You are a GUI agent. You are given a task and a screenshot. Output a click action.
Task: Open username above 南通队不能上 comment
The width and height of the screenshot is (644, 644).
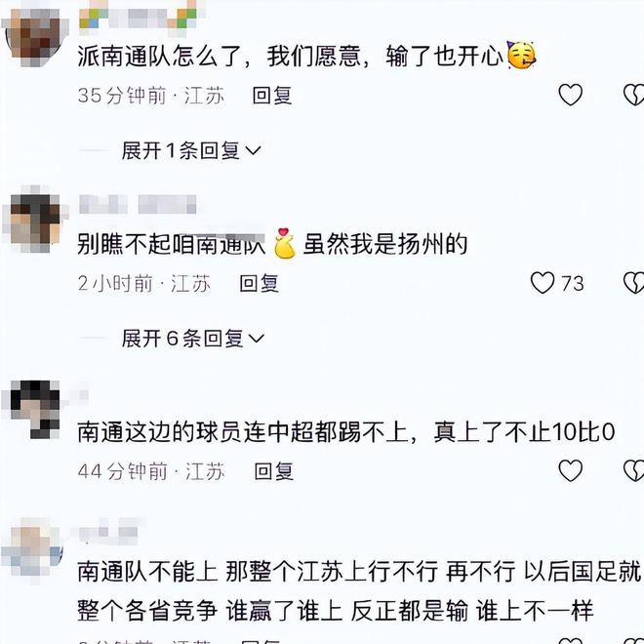109,531
